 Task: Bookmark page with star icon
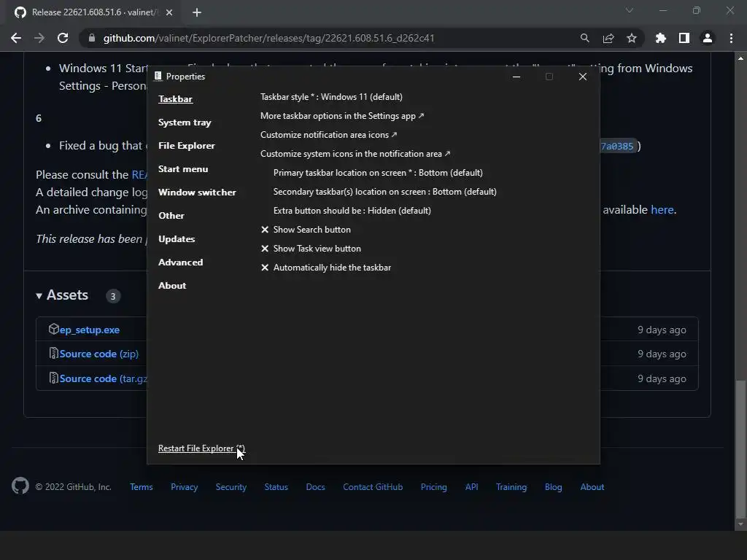(x=632, y=38)
